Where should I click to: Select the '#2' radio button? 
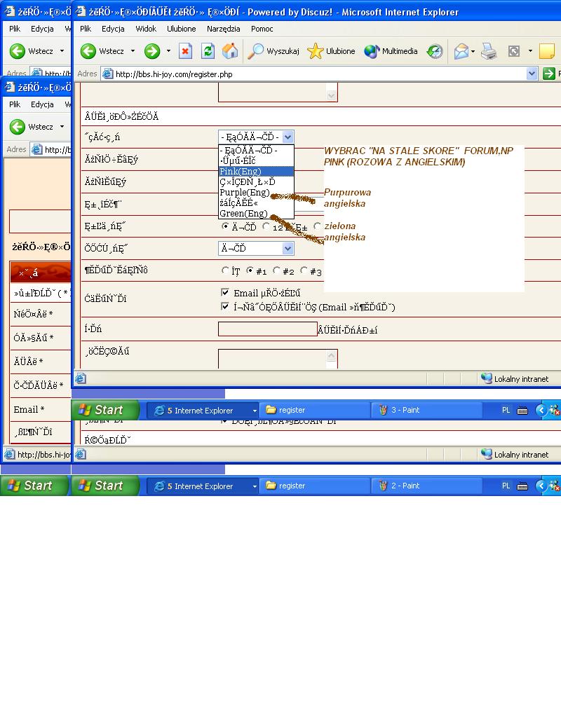277,270
